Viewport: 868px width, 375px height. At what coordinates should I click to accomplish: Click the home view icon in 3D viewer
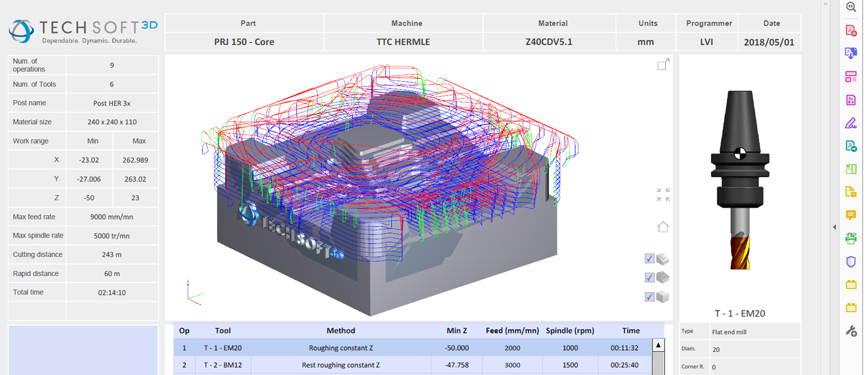[663, 227]
